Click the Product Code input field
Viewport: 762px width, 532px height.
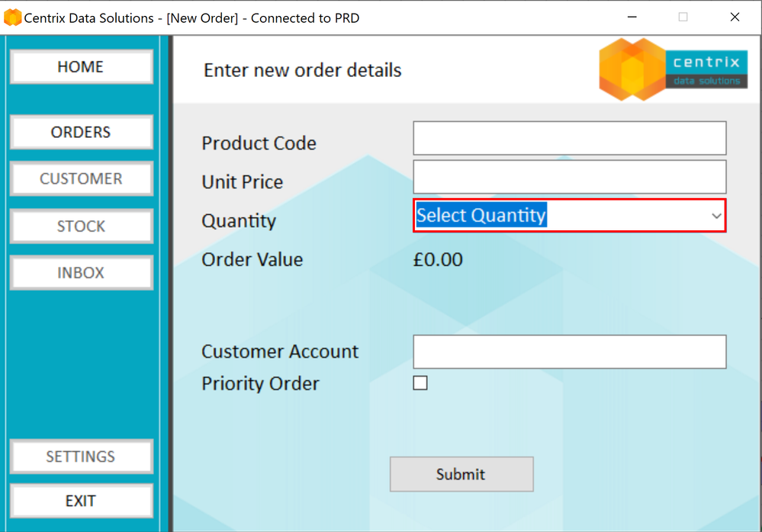pos(569,139)
